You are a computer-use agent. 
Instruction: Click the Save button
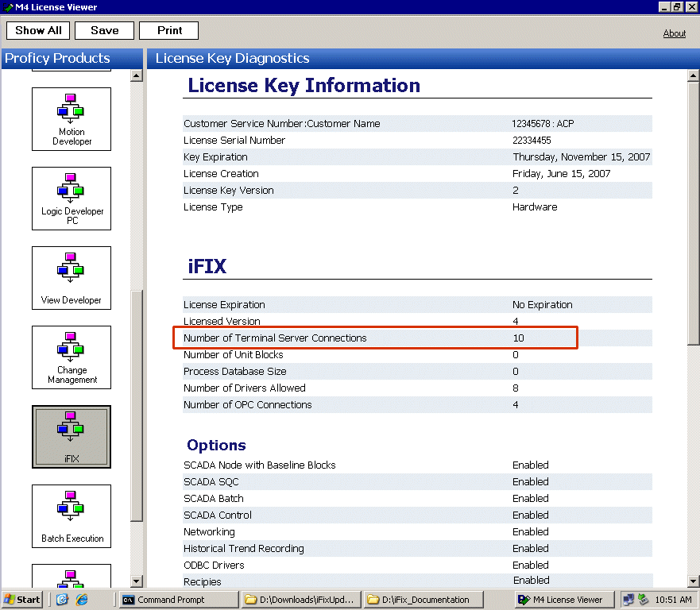tap(104, 30)
